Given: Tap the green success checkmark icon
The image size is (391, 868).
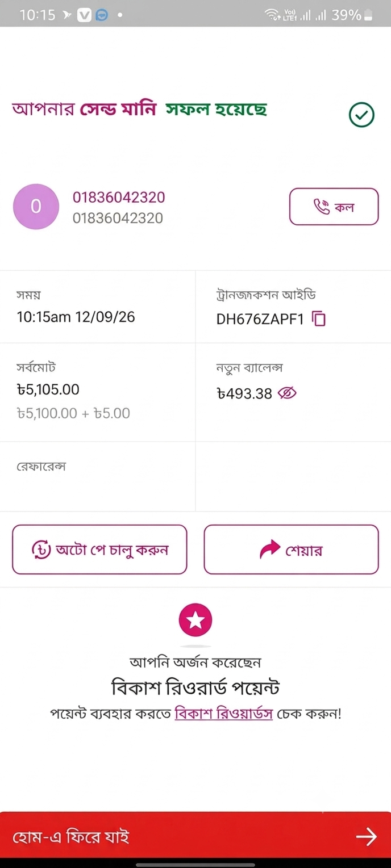Looking at the screenshot, I should tap(361, 115).
